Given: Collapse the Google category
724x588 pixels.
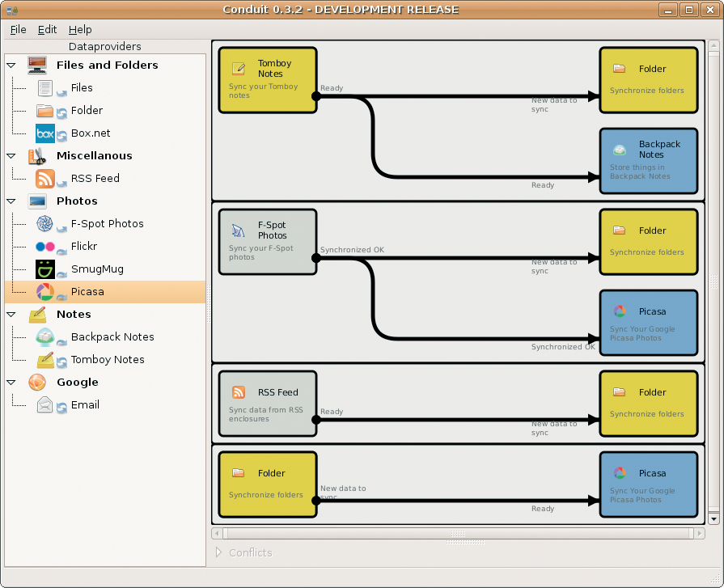Looking at the screenshot, I should tap(11, 382).
